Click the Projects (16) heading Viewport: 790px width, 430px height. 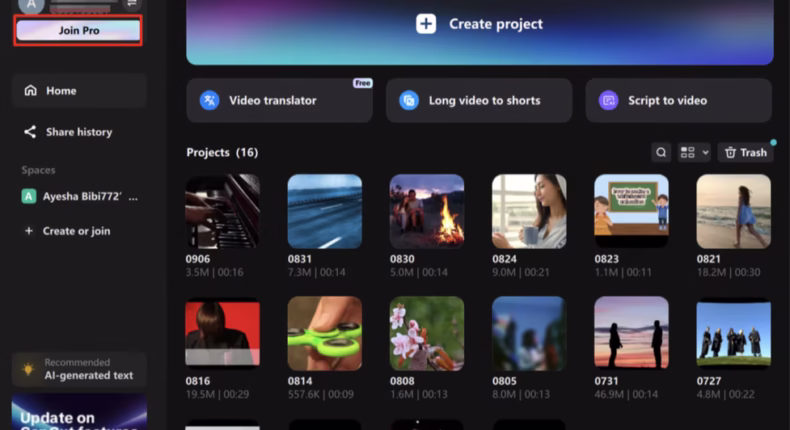(222, 152)
